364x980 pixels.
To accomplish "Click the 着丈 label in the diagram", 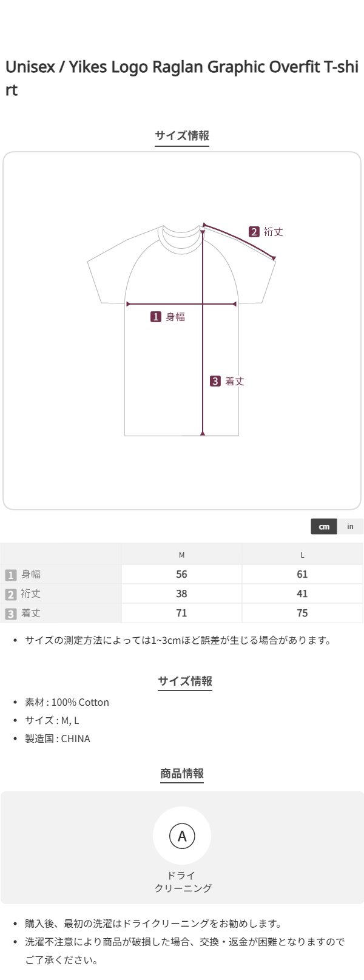I will (x=235, y=381).
